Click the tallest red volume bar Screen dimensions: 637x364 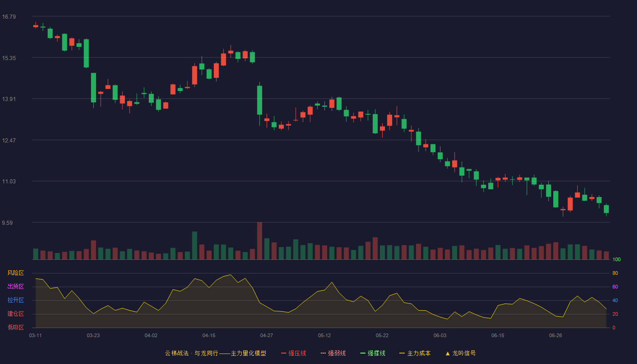(x=259, y=241)
